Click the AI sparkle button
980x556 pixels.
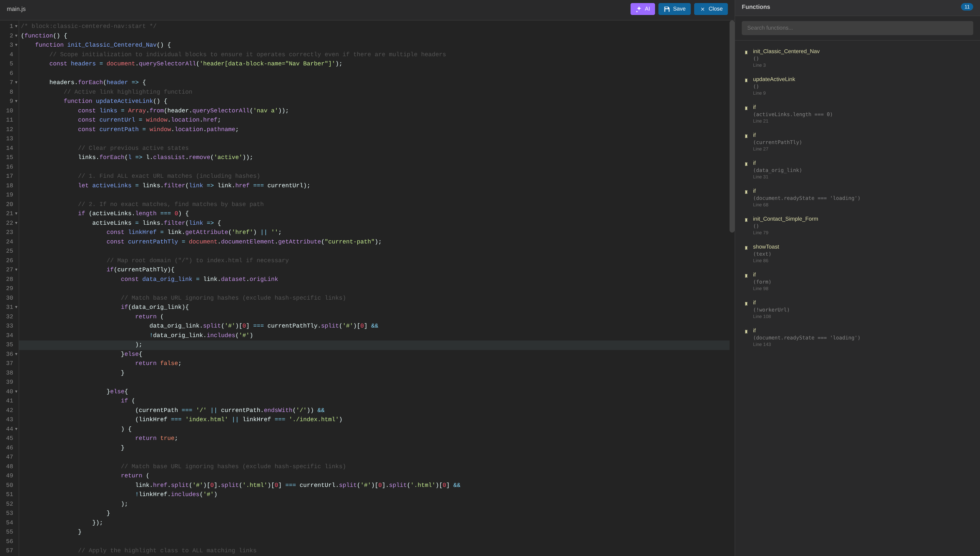tap(642, 9)
